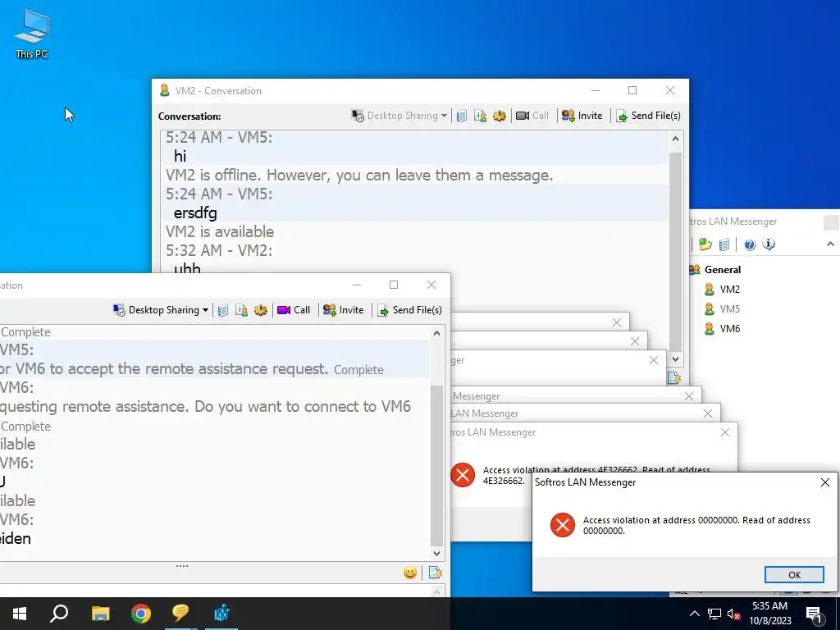Click user info icon in VM2 Conversation toolbar
The image size is (840, 630).
(x=480, y=116)
